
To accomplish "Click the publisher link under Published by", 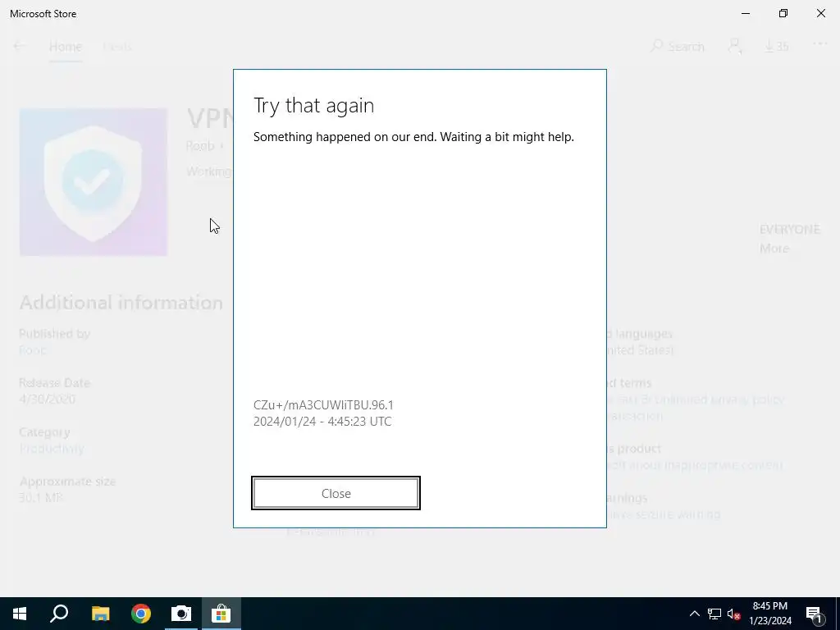I will pos(32,350).
